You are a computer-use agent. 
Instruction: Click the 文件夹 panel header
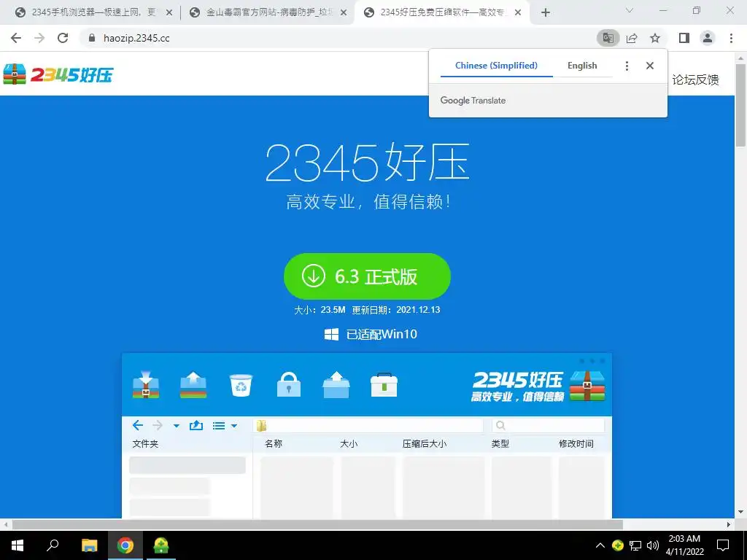click(145, 444)
